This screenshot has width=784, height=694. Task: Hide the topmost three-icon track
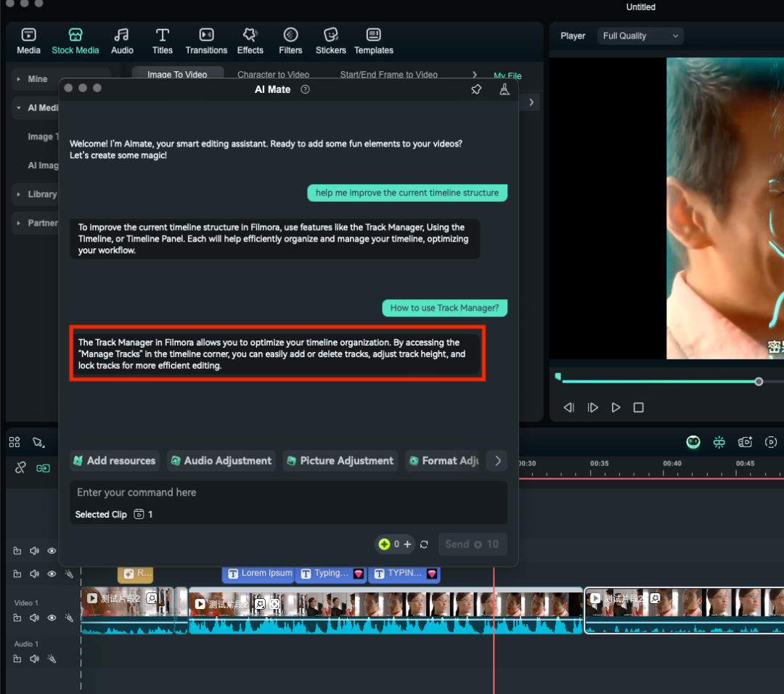pyautogui.click(x=52, y=551)
